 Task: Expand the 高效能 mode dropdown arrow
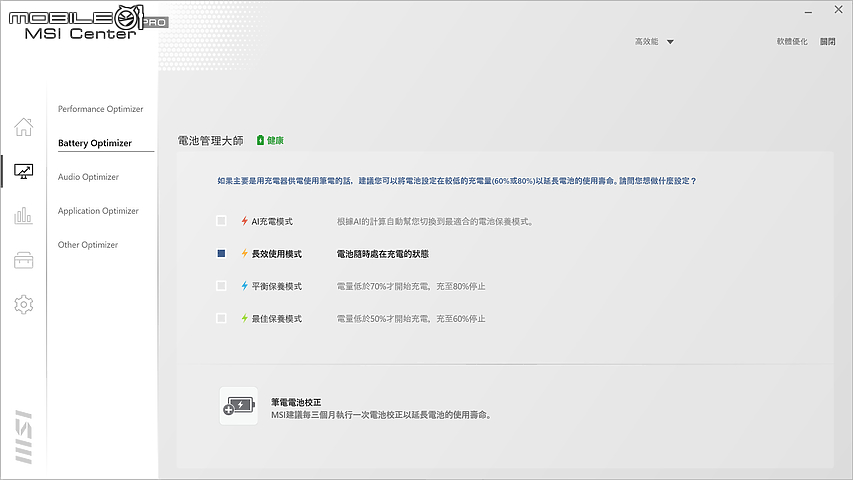(x=670, y=42)
